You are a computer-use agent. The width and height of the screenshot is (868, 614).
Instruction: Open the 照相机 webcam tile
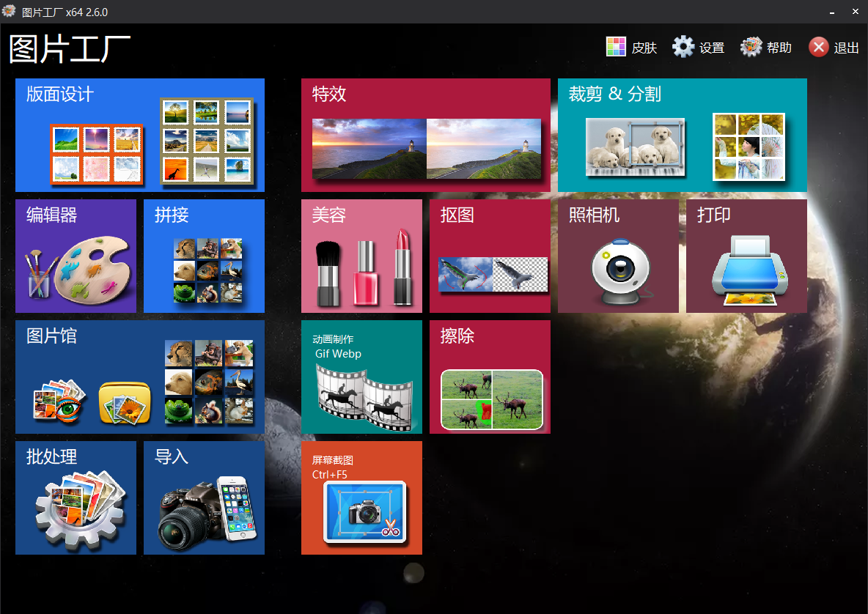pos(618,256)
